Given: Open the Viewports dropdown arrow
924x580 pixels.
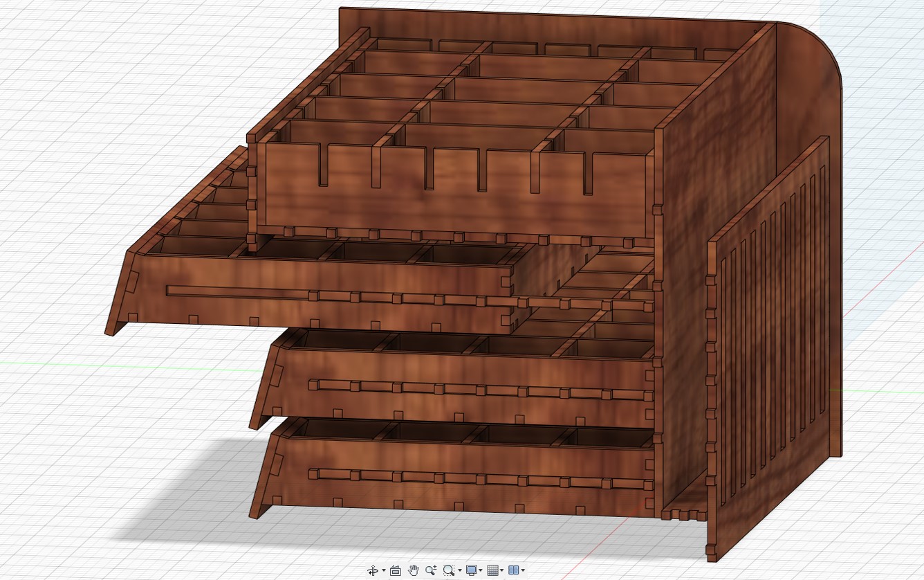Looking at the screenshot, I should coord(523,571).
